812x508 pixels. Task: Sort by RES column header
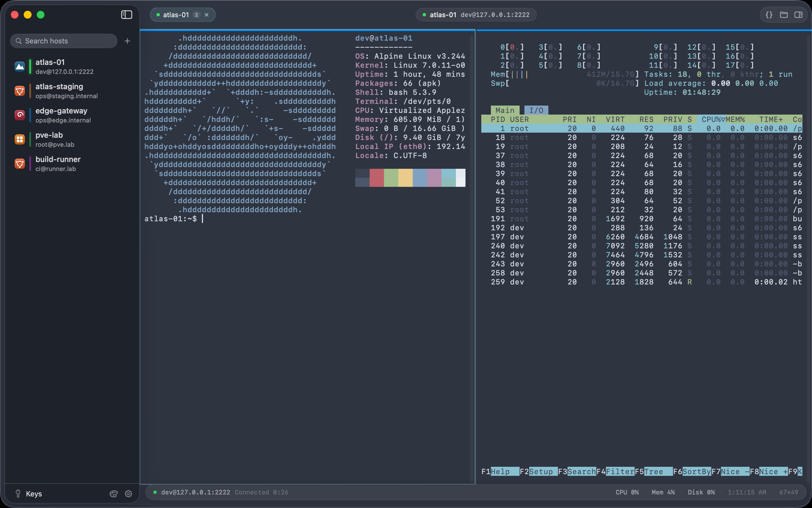646,119
